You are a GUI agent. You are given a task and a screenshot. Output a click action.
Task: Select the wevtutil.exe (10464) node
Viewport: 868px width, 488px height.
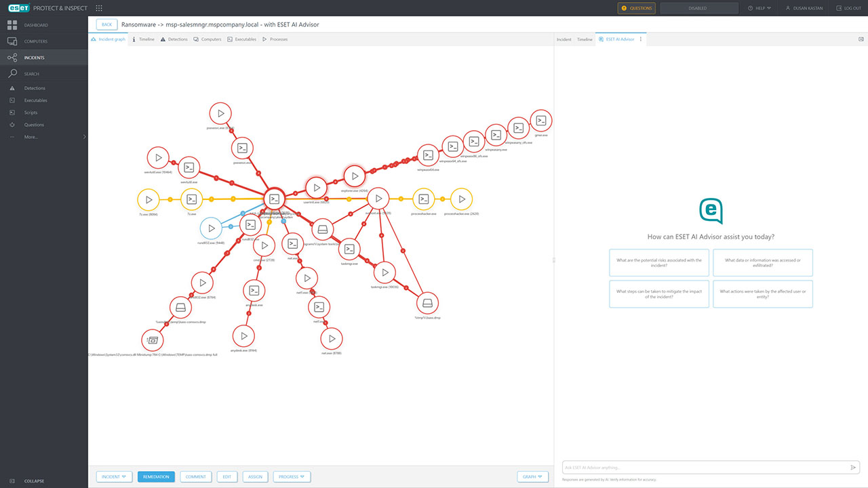[158, 158]
